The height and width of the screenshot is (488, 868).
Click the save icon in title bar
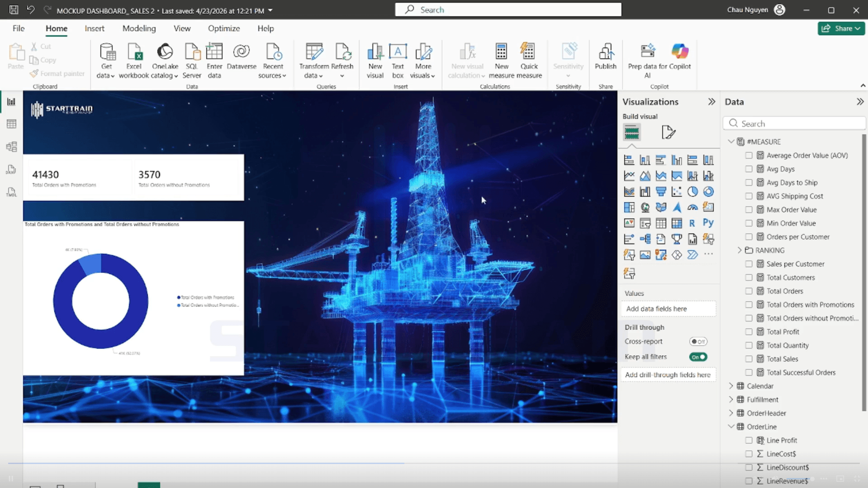(14, 9)
